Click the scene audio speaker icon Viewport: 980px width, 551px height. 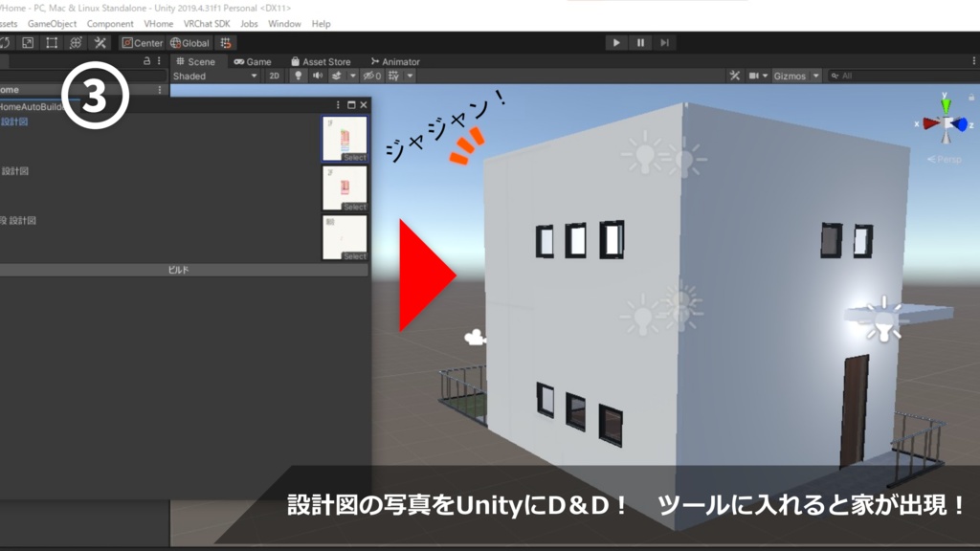click(x=318, y=76)
